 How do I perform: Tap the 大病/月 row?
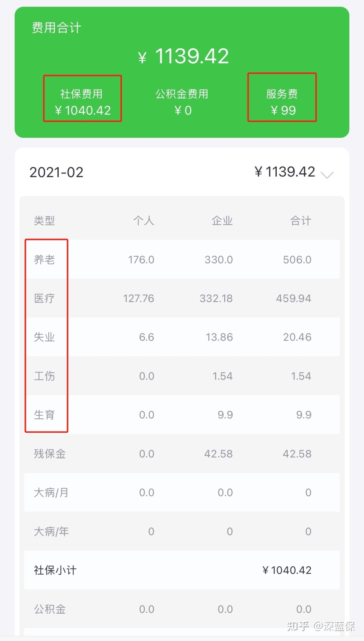(182, 492)
